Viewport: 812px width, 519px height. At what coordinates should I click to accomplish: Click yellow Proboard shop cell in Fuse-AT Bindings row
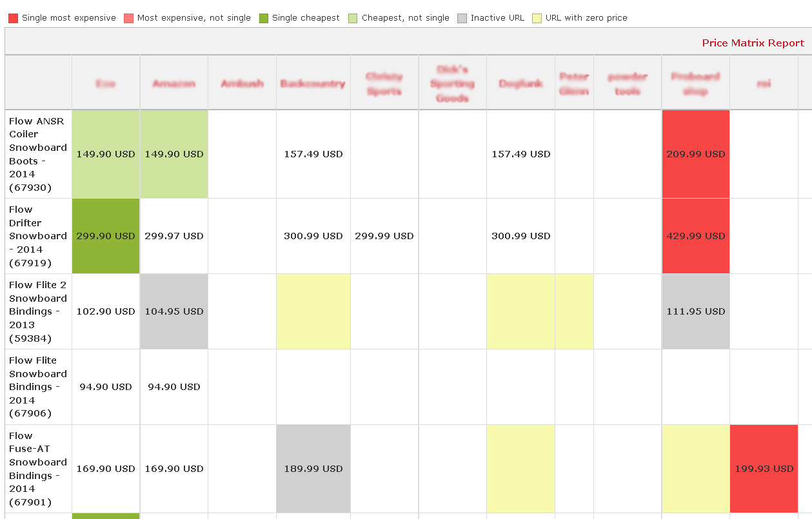point(696,469)
